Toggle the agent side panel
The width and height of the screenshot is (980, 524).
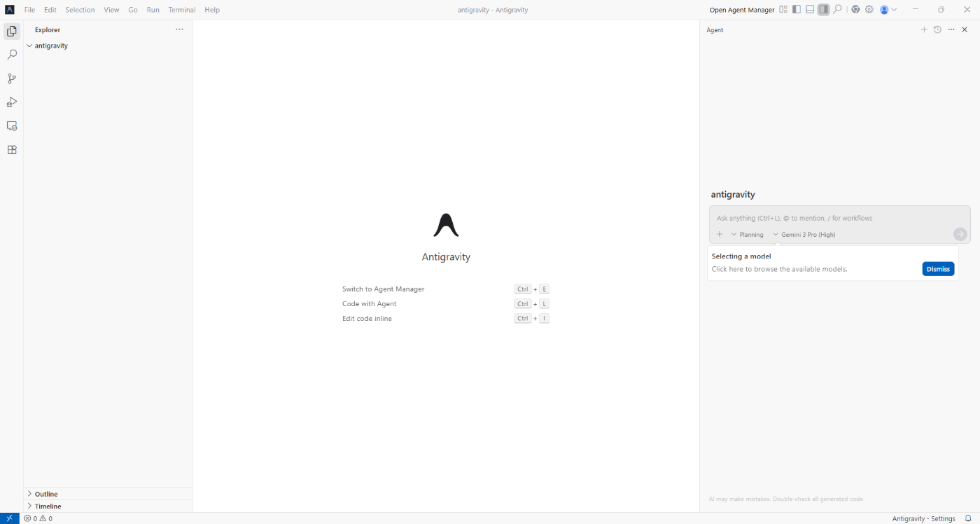click(823, 10)
